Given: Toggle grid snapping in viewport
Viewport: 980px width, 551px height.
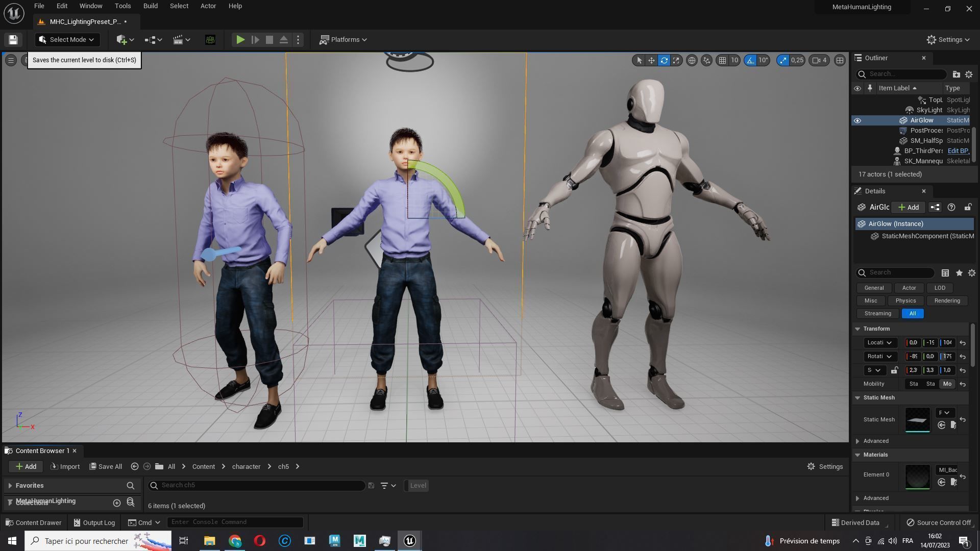Looking at the screenshot, I should (722, 60).
